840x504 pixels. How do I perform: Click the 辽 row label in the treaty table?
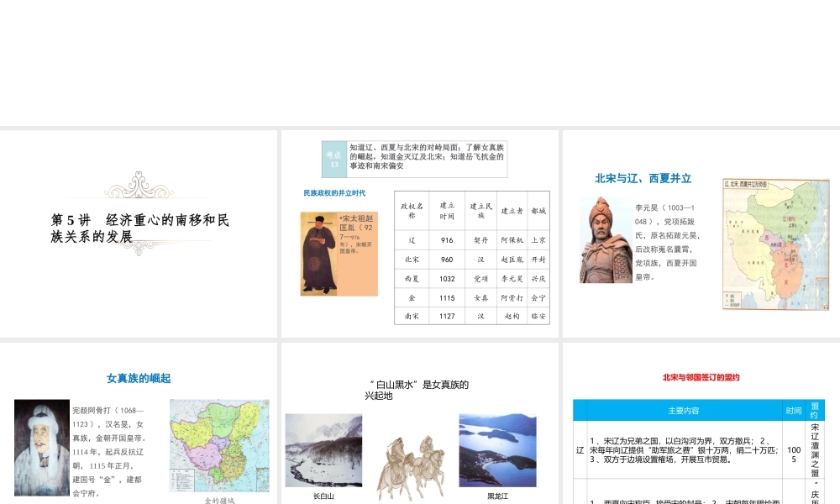coord(580,450)
